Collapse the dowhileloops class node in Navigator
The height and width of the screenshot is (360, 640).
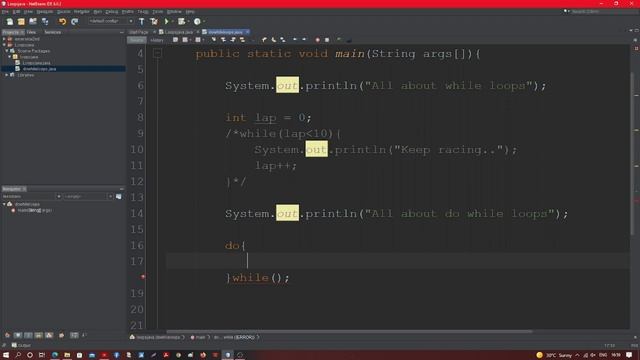point(4,204)
